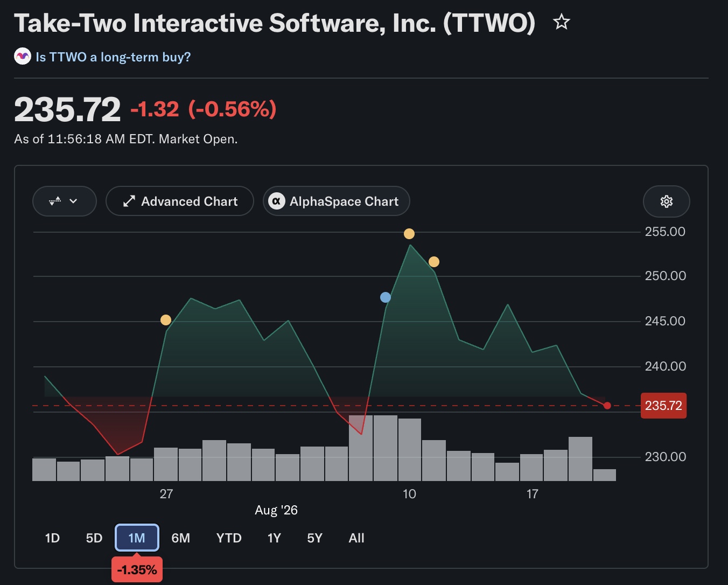View the 1Y chart range
Image resolution: width=728 pixels, height=585 pixels.
click(x=274, y=538)
